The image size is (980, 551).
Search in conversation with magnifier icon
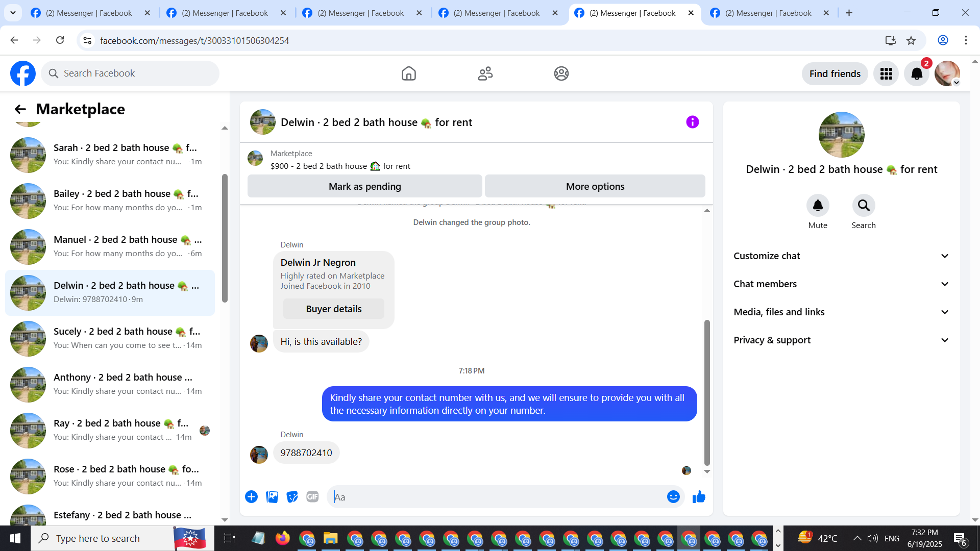(x=864, y=206)
